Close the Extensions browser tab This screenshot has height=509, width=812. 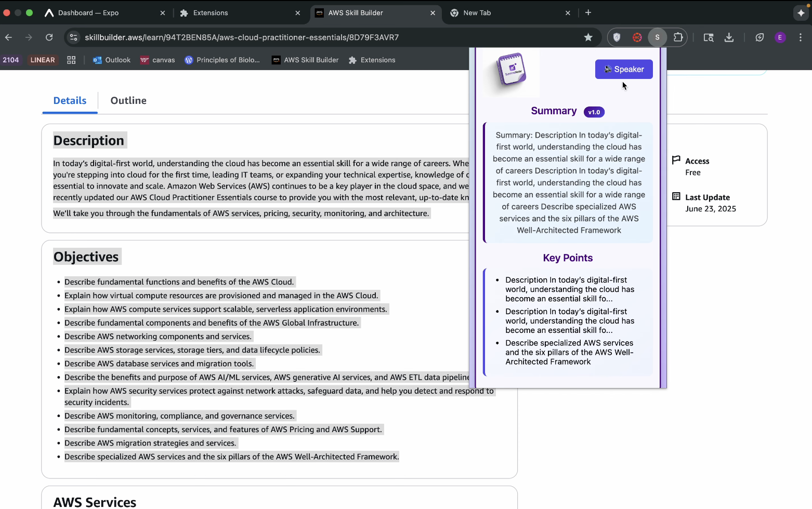297,13
